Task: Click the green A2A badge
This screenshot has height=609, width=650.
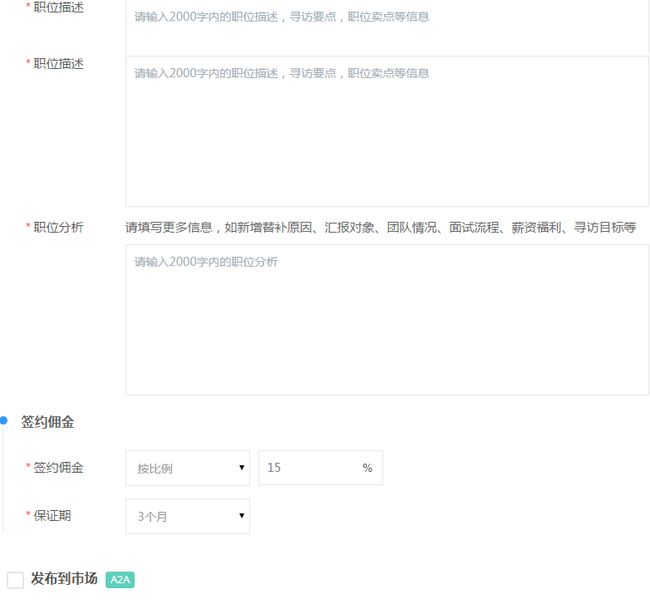Action: (120, 579)
